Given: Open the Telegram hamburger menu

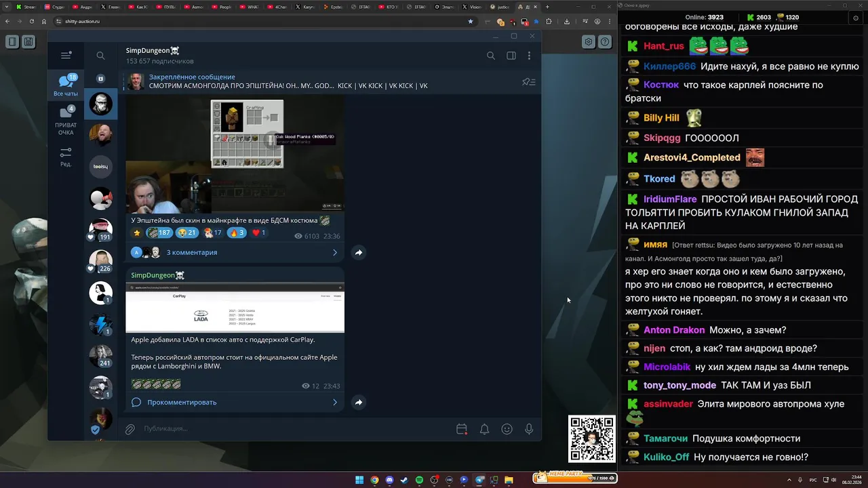Looking at the screenshot, I should click(x=66, y=56).
